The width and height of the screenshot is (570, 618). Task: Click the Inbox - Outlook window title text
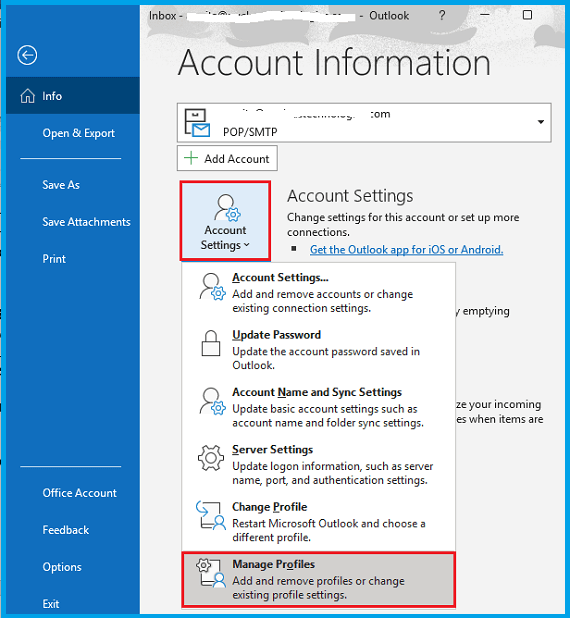tap(279, 16)
